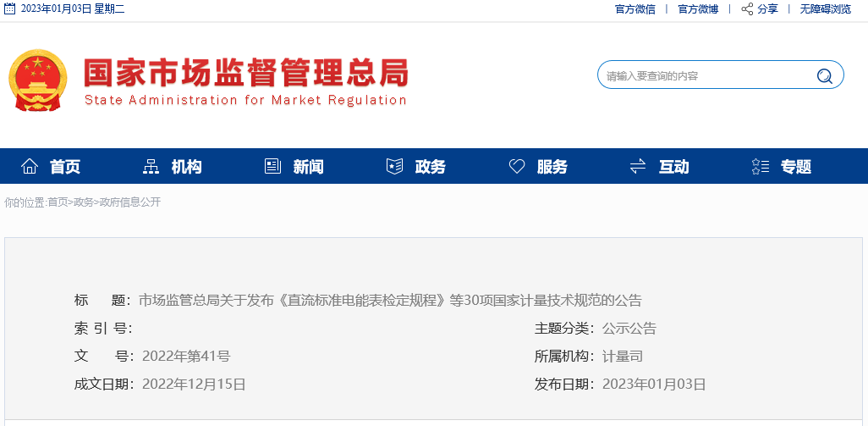Open the 无障碍浏览 accessibility link
868x426 pixels.
pos(826,9)
